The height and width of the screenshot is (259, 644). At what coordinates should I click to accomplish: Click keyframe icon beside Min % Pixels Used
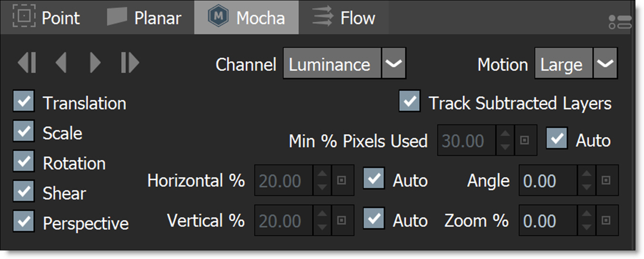(525, 141)
